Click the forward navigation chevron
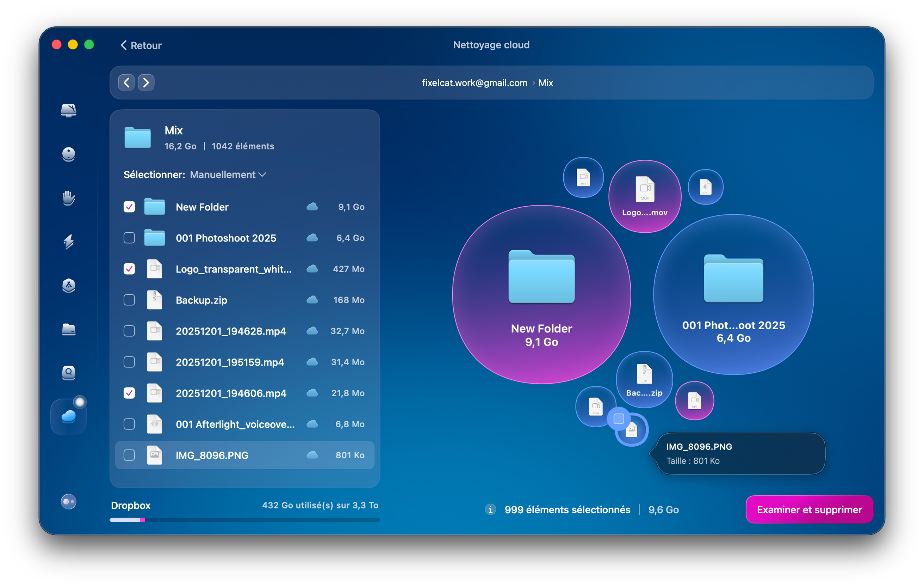Screen dimensions: 924x587 click(146, 82)
